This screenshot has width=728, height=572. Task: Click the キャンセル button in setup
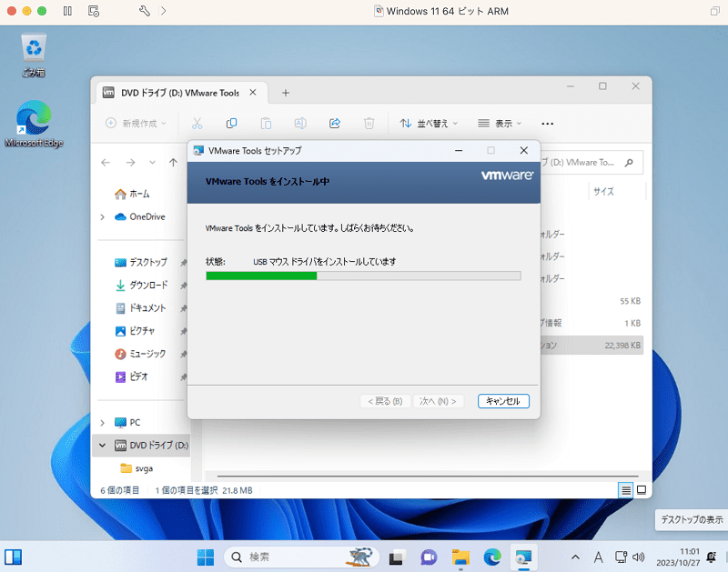pyautogui.click(x=503, y=401)
